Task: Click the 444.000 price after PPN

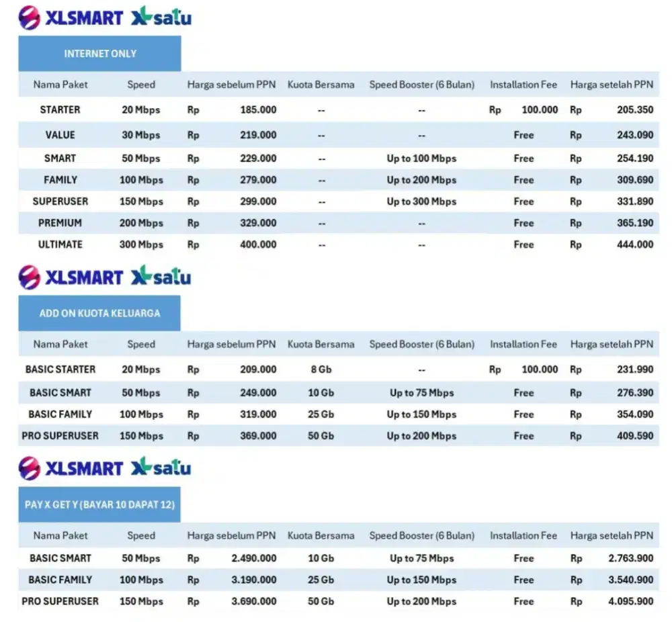Action: coord(635,245)
